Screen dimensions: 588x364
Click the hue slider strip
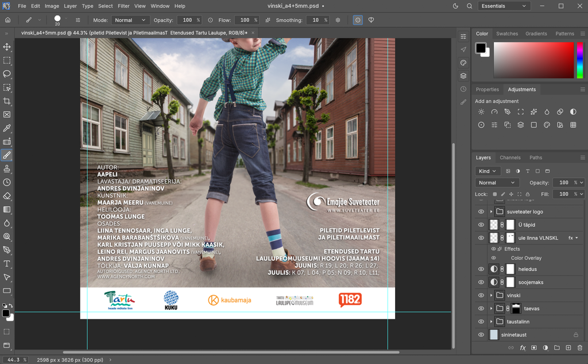coord(580,60)
